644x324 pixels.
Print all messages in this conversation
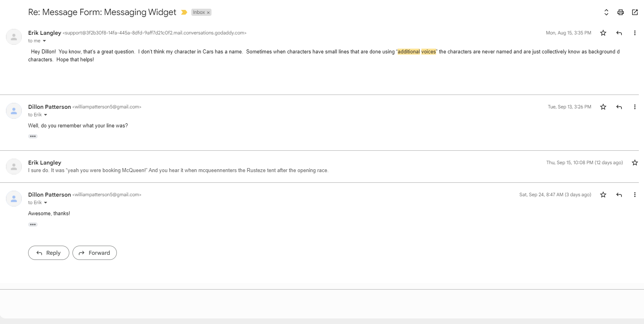(621, 12)
